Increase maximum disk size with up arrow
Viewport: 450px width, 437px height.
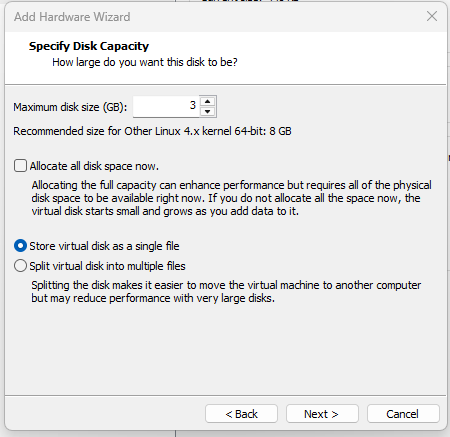pos(208,101)
